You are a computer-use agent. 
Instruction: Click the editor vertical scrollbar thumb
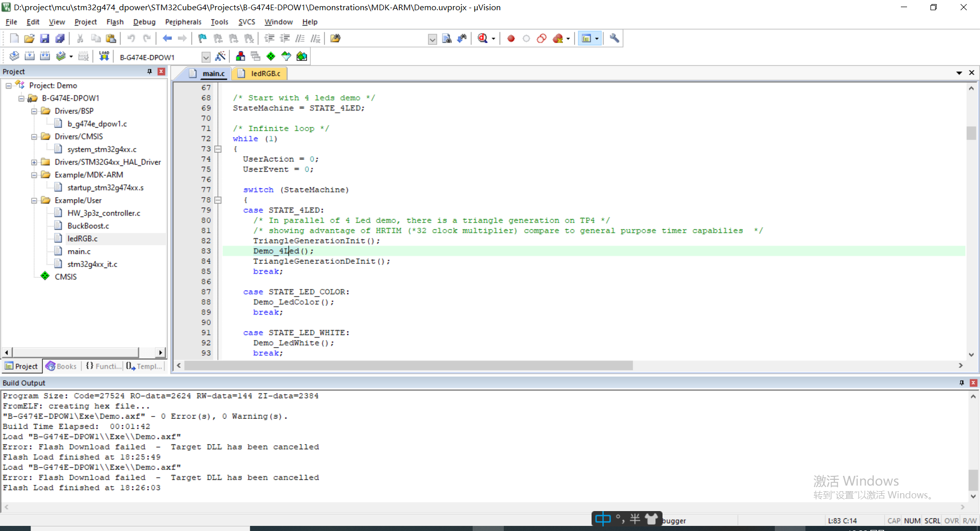pyautogui.click(x=971, y=133)
